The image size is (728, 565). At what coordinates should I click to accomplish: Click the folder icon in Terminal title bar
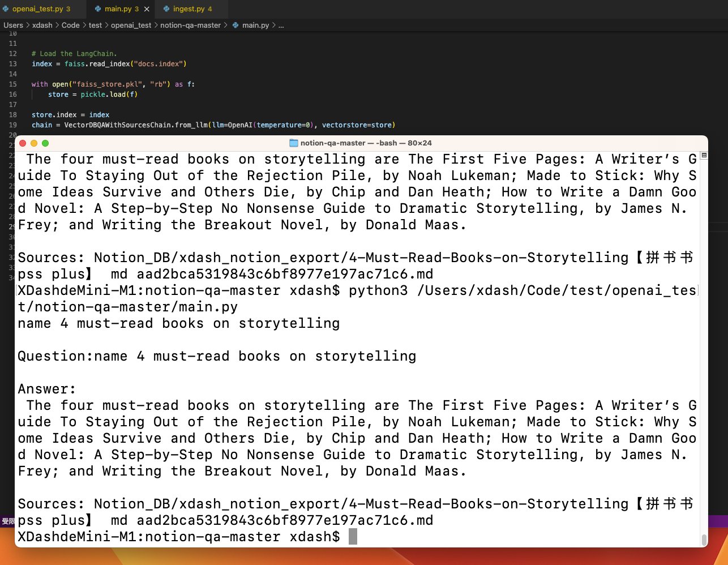point(293,143)
